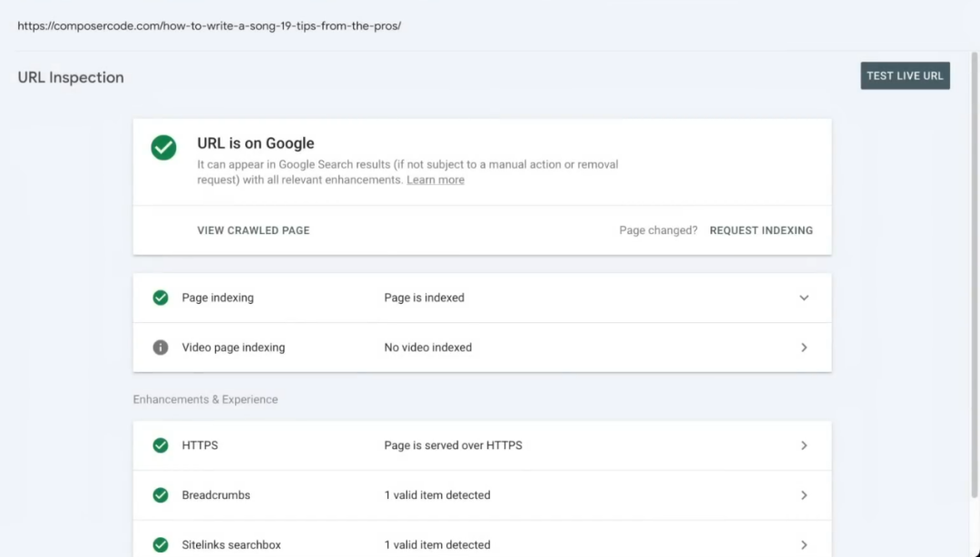Click the green check icon for Page indexing

161,298
